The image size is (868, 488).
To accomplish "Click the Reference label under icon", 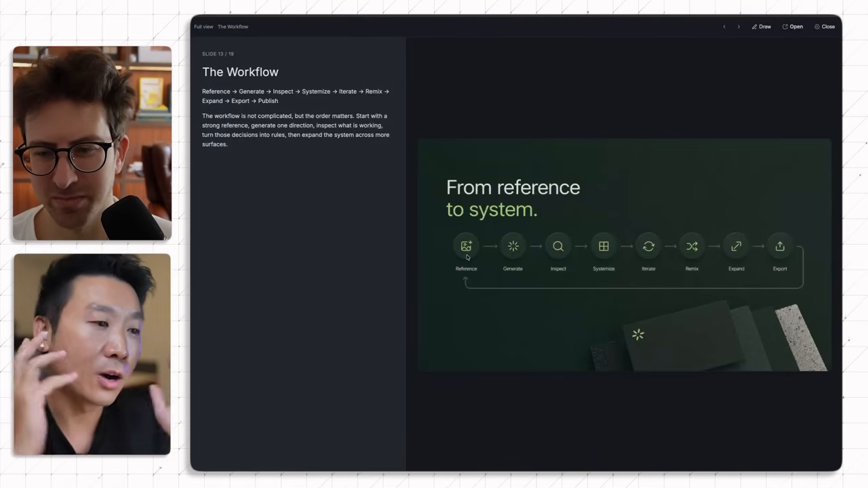I will click(x=466, y=268).
